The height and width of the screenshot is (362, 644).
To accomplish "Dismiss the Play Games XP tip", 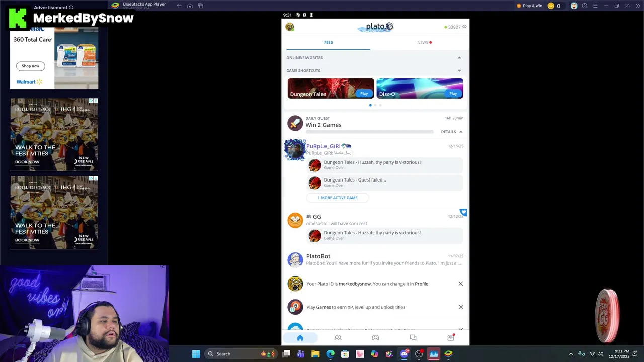I will point(460,307).
